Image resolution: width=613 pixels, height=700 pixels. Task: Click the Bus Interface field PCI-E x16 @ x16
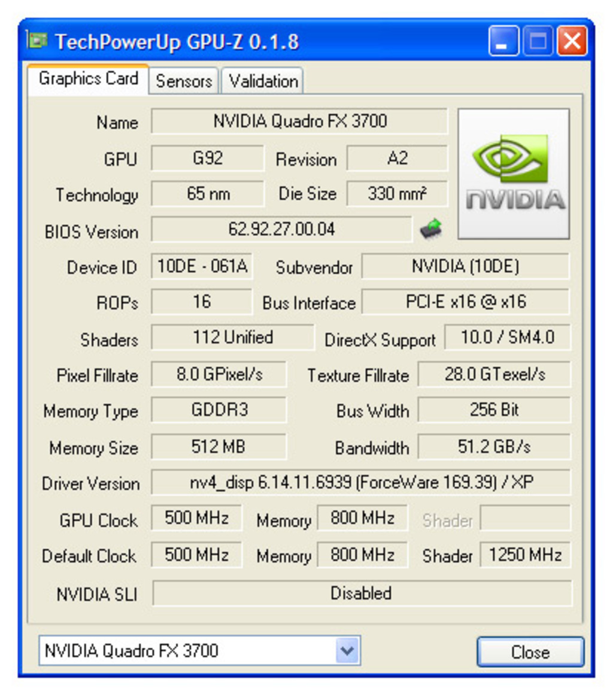(466, 302)
